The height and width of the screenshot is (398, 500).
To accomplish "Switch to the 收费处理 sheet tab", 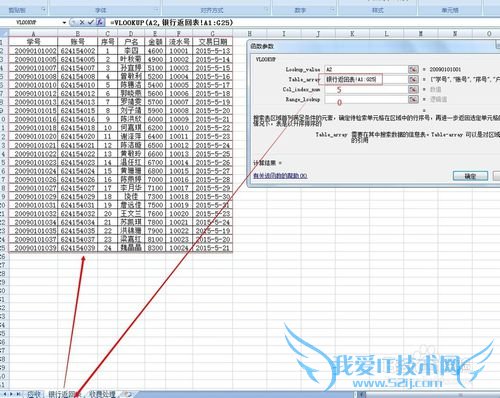I will [103, 394].
